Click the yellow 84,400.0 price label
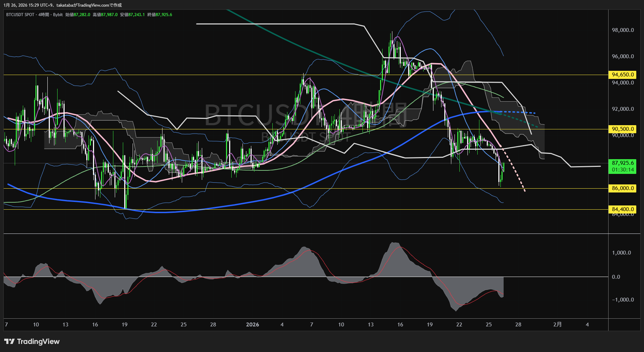Screen dimensions: 644x352 click(623, 209)
